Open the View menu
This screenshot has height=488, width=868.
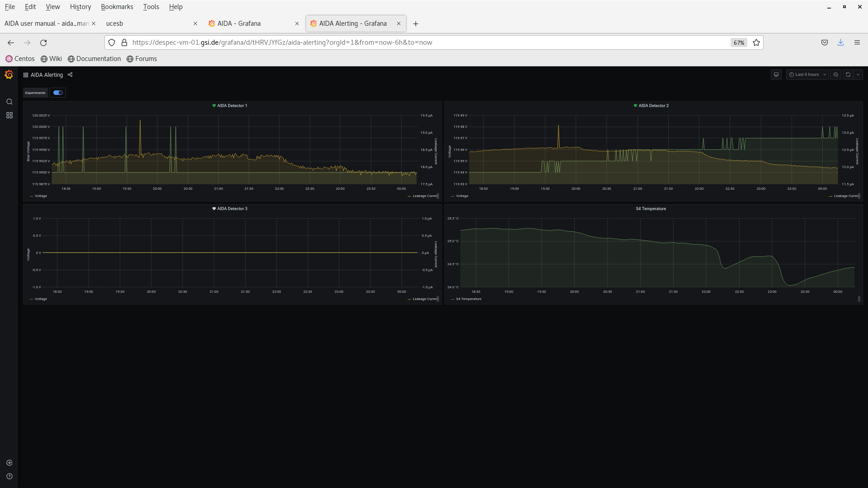click(x=52, y=7)
